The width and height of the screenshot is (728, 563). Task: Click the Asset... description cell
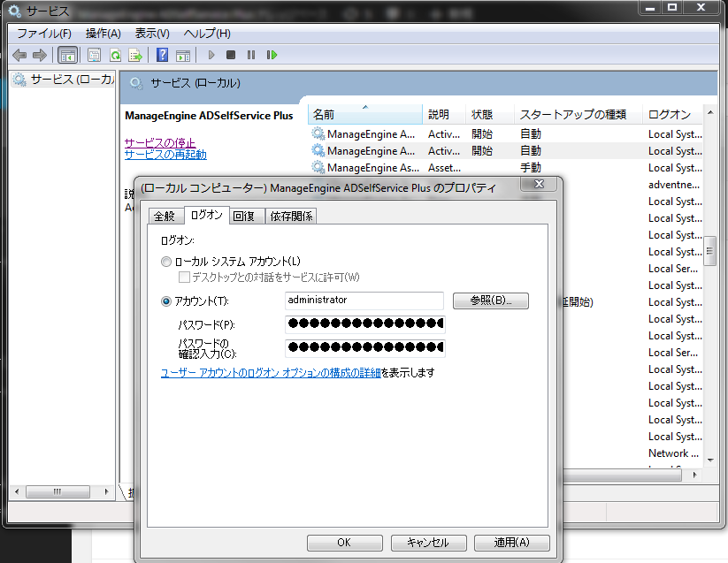(x=444, y=167)
